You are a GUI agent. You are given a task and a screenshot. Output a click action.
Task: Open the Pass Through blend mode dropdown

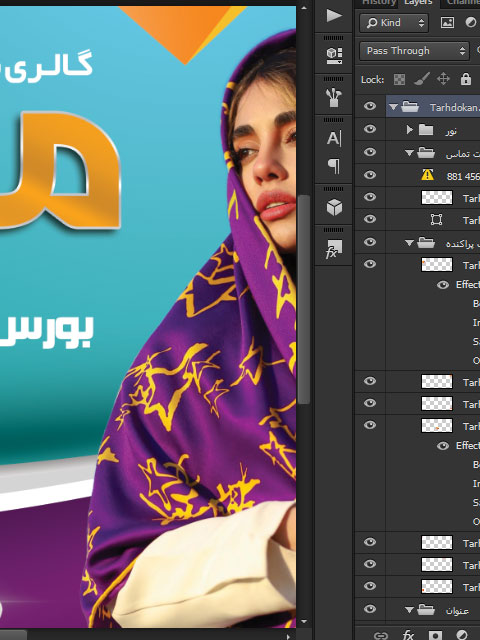tap(414, 51)
